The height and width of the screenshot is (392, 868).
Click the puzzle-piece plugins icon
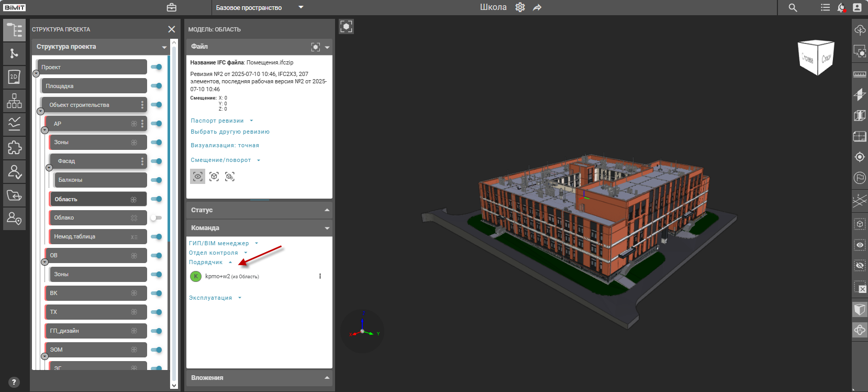pyautogui.click(x=14, y=147)
